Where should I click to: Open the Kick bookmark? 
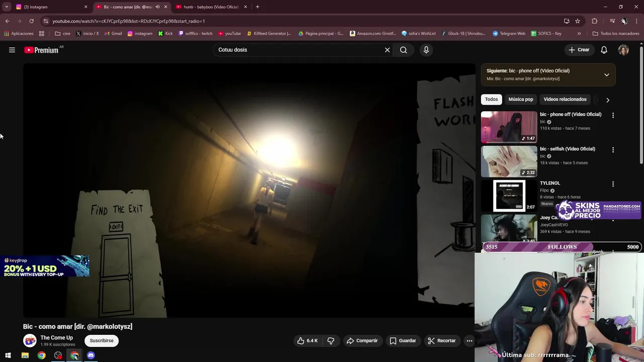[x=165, y=34]
